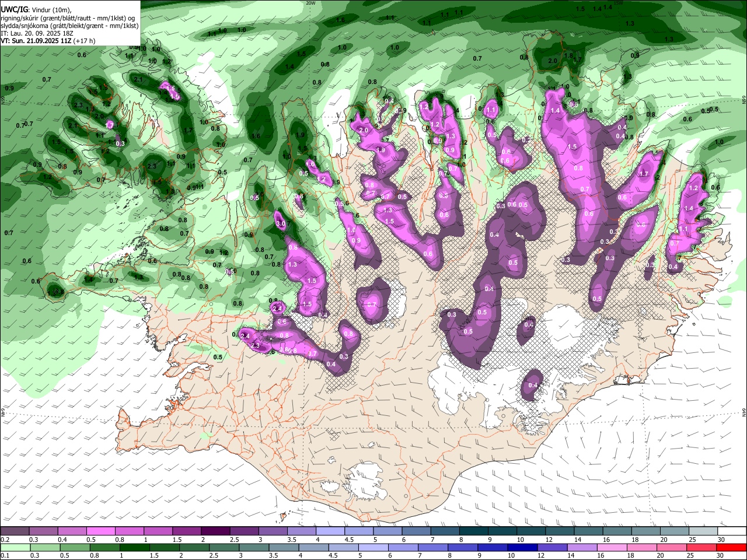Select the 3–3.5 snow legend swatch
This screenshot has width=747, height=560.
click(x=273, y=531)
